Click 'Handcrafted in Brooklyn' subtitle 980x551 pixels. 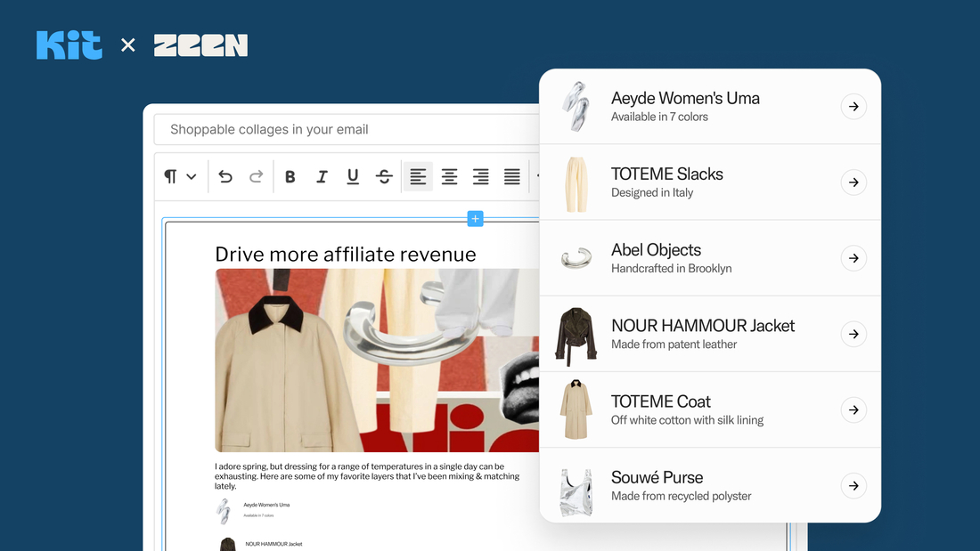[671, 269]
